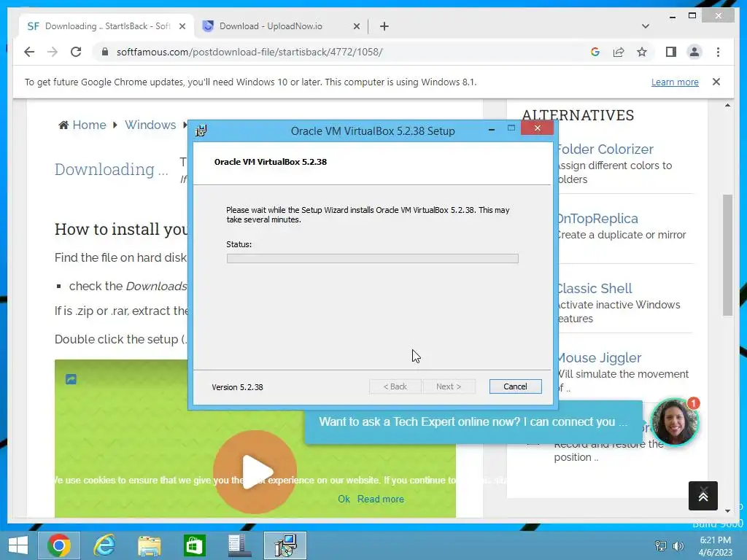Open Chrome side panel
This screenshot has width=747, height=560.
[x=671, y=52]
